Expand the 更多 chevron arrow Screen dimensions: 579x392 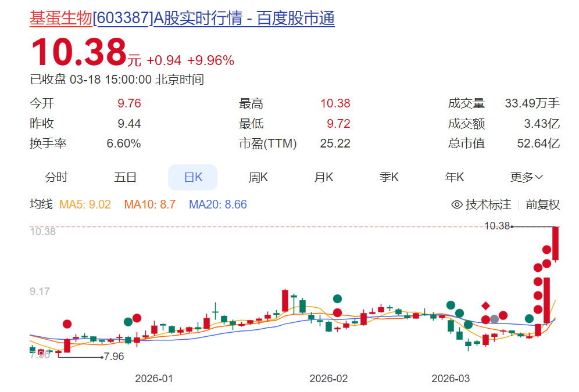[x=539, y=177]
